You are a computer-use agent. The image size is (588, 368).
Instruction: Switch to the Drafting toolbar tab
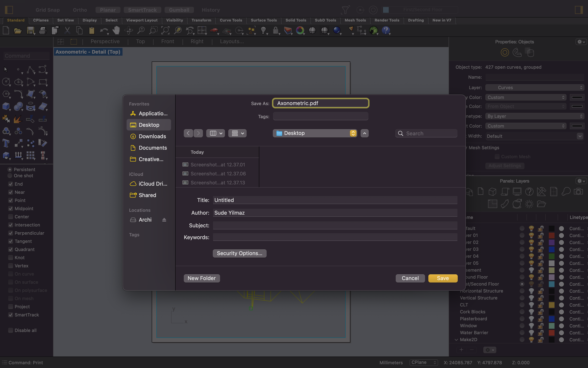(x=416, y=20)
